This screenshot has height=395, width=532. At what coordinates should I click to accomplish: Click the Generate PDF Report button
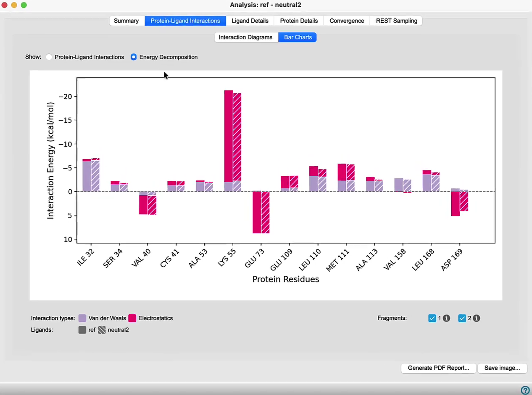point(439,368)
